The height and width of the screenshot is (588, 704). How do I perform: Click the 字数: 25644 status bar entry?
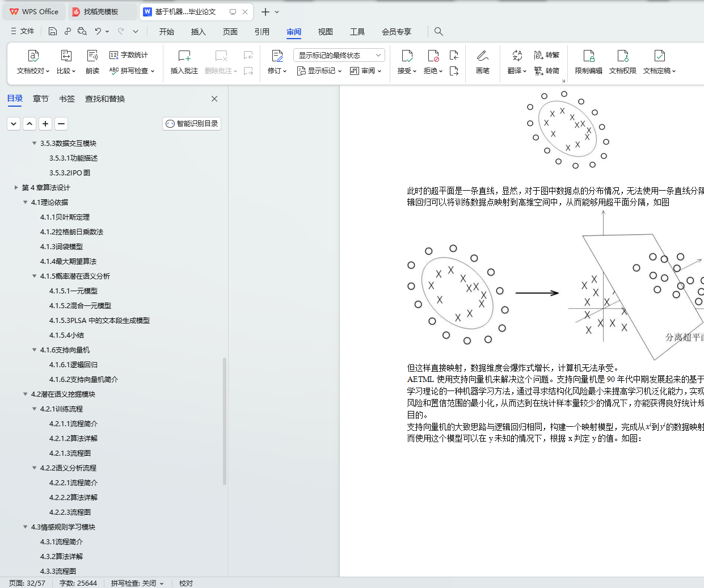point(78,583)
